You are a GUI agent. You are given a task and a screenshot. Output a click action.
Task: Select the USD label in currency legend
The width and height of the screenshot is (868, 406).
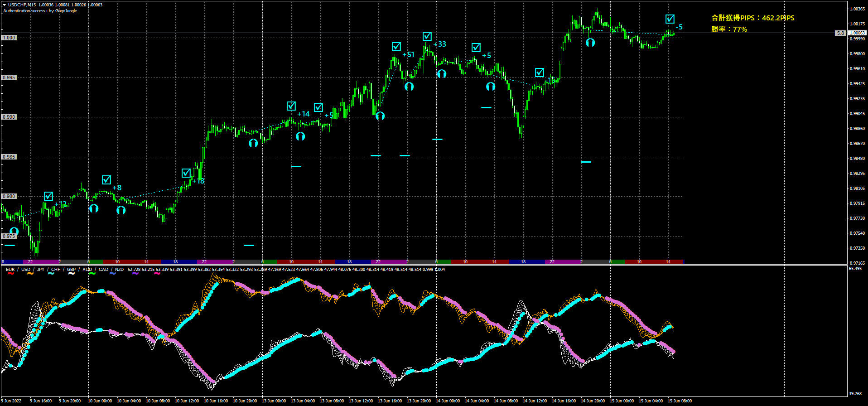click(26, 270)
